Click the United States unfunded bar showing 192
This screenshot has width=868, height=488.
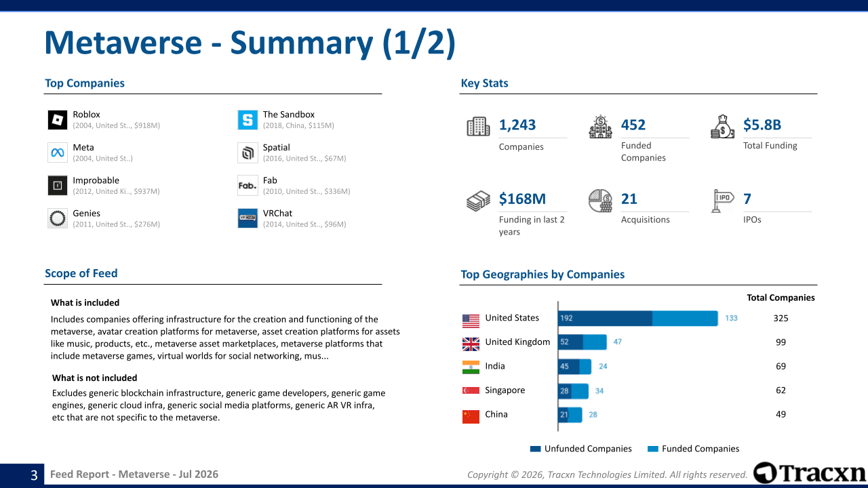coord(605,318)
